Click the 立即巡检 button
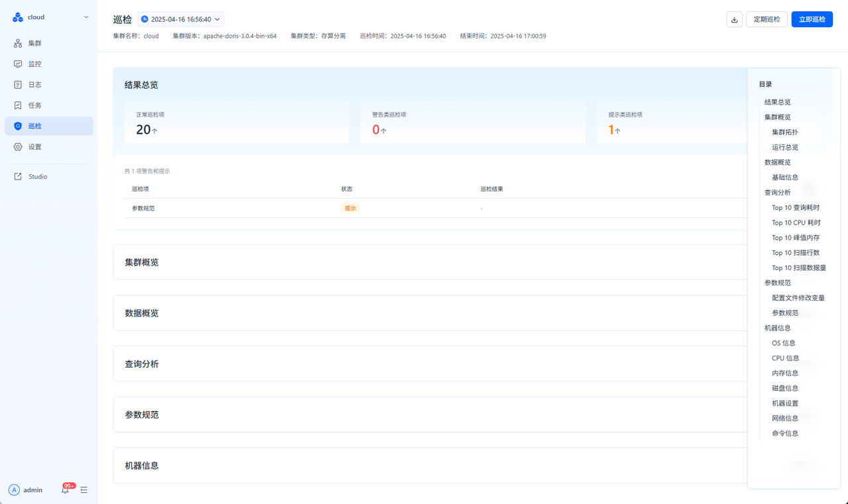 812,19
